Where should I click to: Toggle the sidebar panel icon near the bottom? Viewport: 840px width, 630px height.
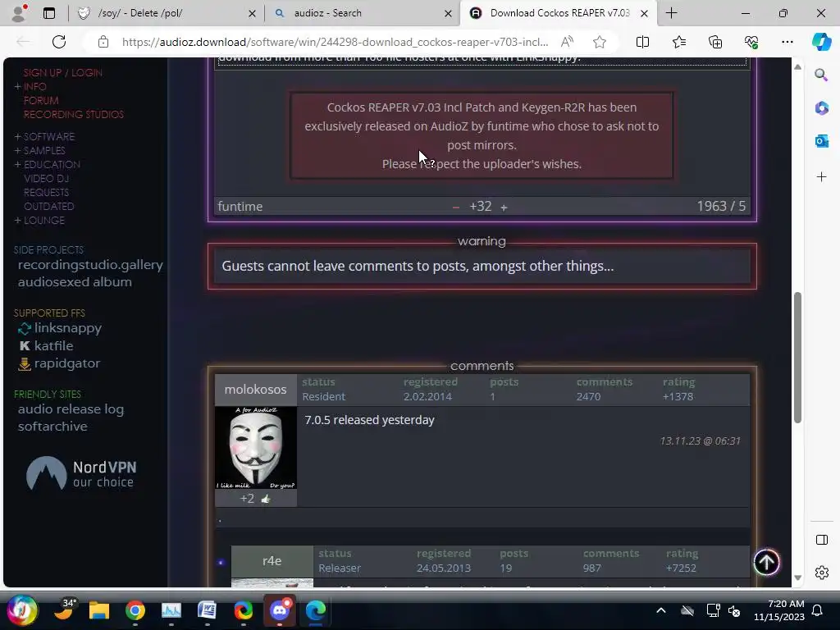[x=821, y=540]
